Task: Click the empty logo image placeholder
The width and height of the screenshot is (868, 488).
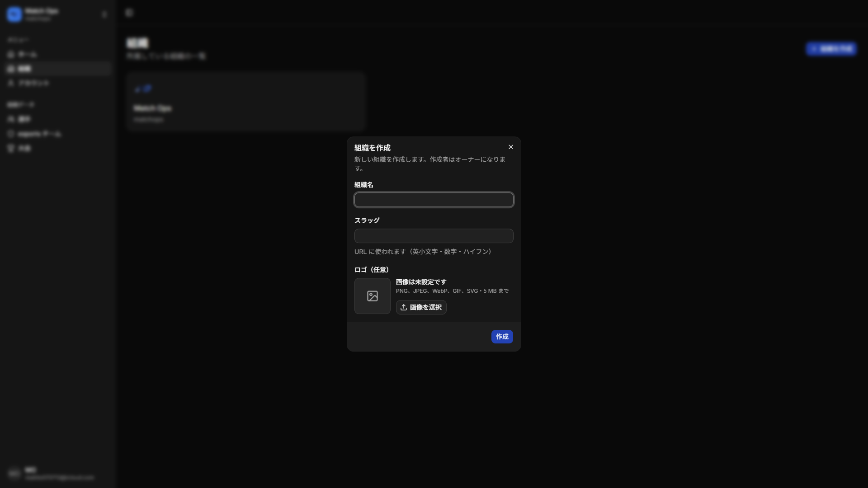Action: 373,296
